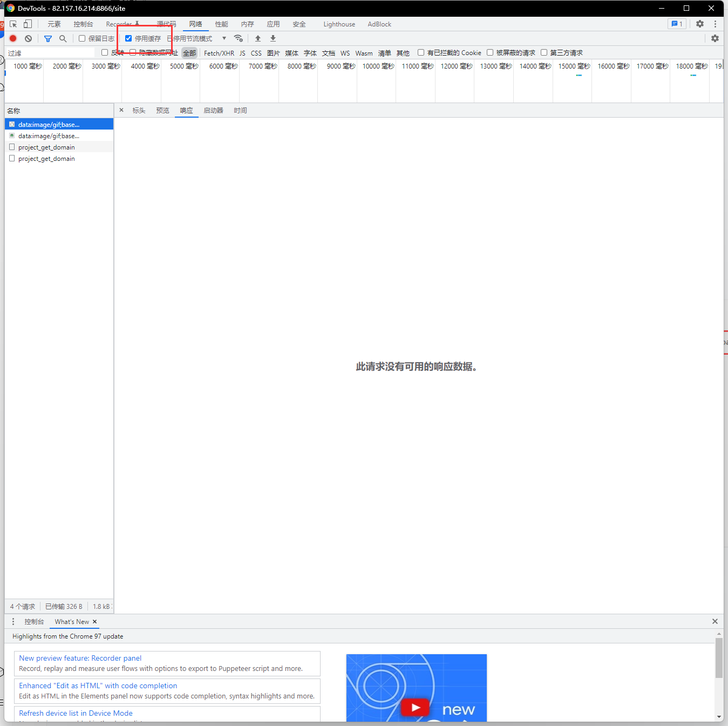Enable 被屏蔽的请求 checkbox

(490, 52)
